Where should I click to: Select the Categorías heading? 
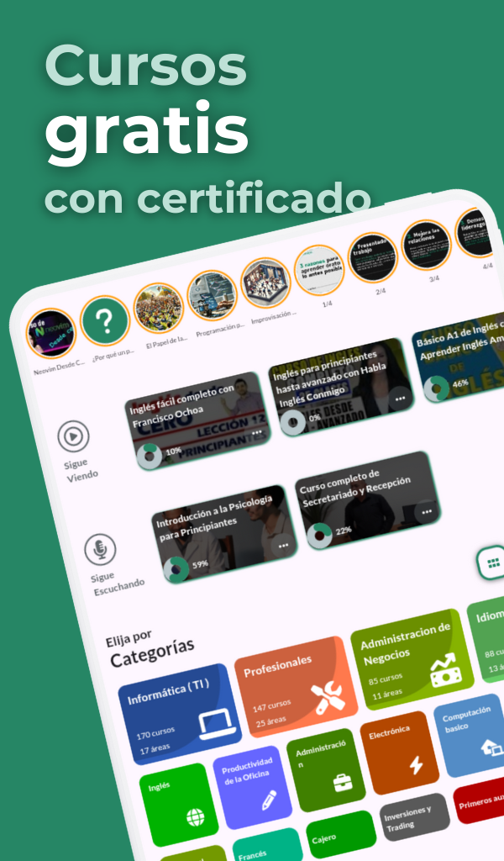click(x=152, y=652)
